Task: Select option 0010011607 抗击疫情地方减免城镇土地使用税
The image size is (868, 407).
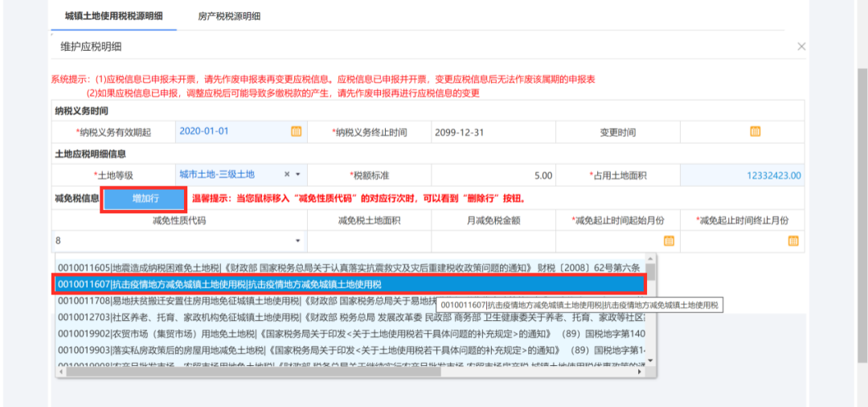Action: 350,285
